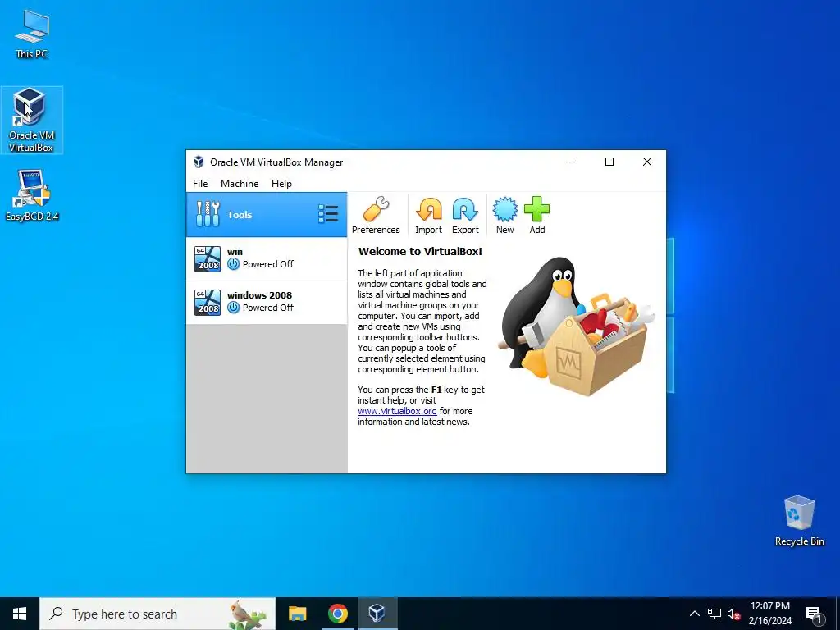This screenshot has height=630, width=840.
Task: Click the VirtualBox icon in title bar
Action: [x=199, y=162]
